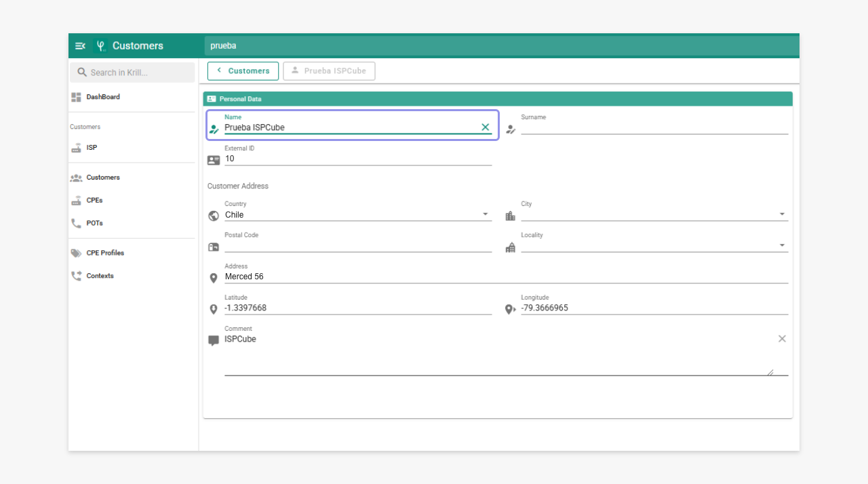Go back using the Customers breadcrumb button
The width and height of the screenshot is (868, 484).
coord(243,70)
